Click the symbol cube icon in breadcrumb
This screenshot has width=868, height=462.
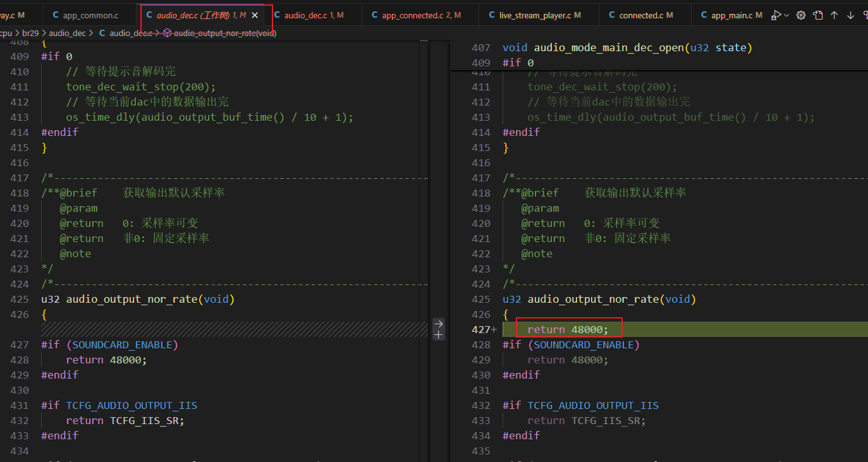pyautogui.click(x=167, y=33)
